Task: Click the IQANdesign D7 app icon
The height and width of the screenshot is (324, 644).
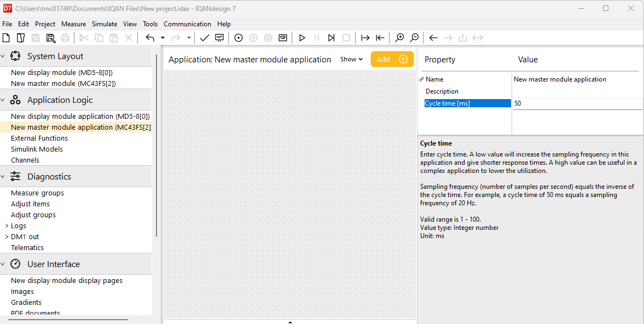Action: [8, 8]
